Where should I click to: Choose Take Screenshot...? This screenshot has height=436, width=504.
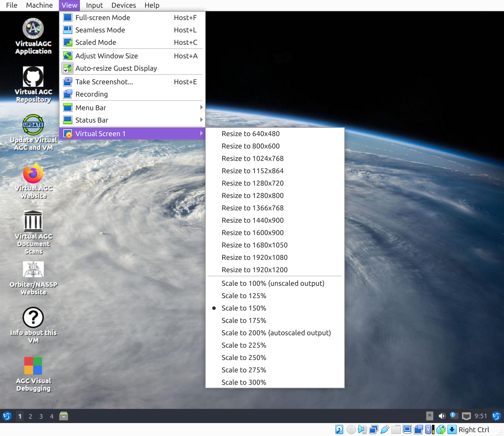click(x=132, y=82)
